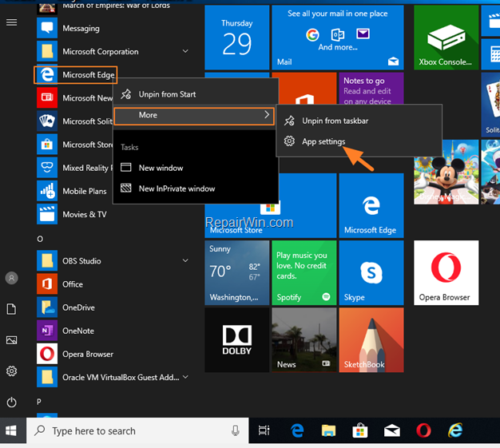The width and height of the screenshot is (500, 448).
Task: Open Documents from the Start sidebar
Action: [11, 309]
